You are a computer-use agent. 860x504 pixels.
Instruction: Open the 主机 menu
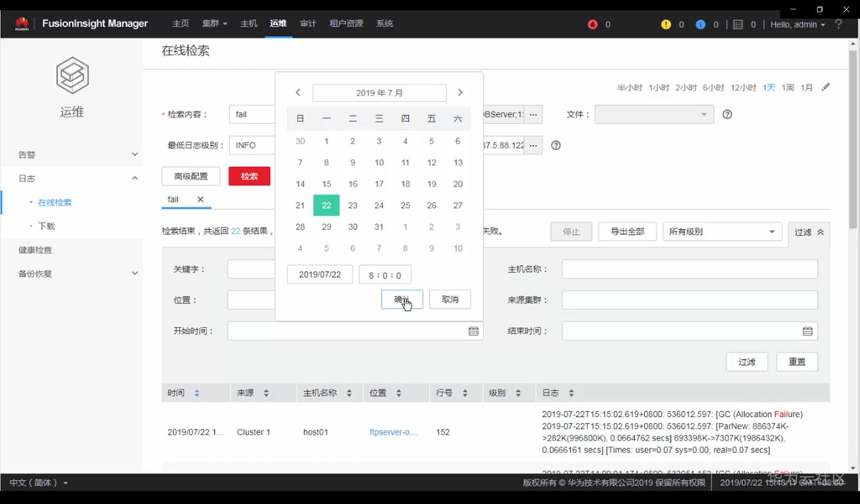click(249, 23)
